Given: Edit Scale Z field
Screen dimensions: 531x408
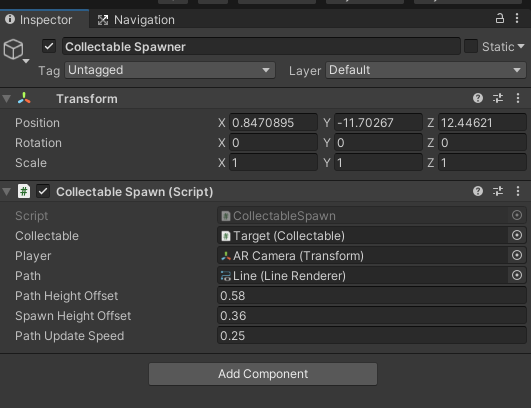Looking at the screenshot, I should [482, 163].
